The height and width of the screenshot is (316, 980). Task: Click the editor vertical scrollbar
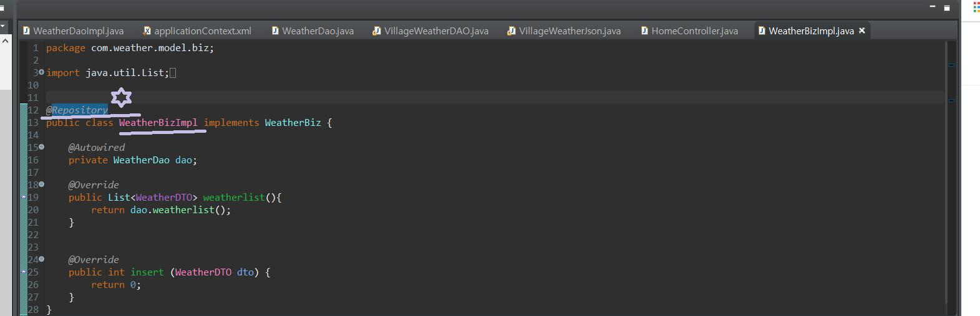(946, 173)
